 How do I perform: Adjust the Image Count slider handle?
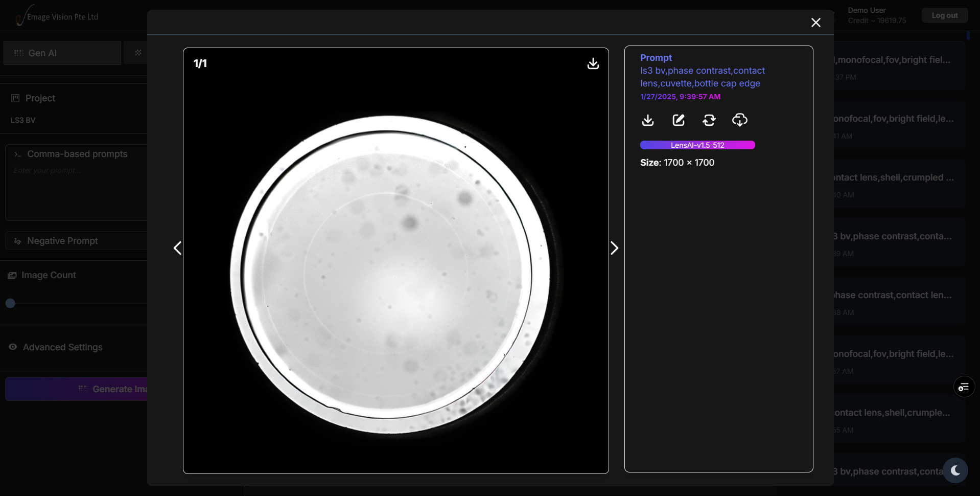10,303
